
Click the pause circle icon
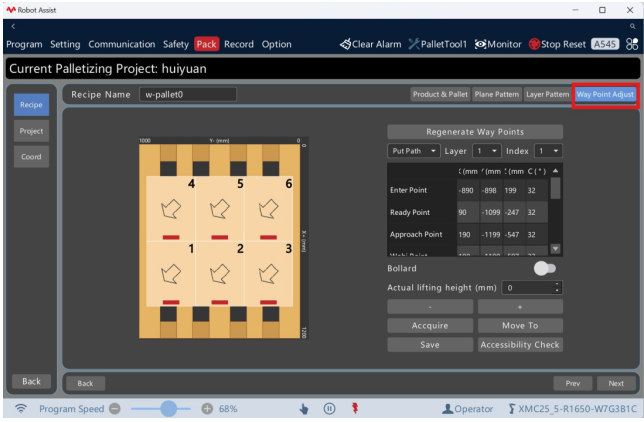click(329, 408)
